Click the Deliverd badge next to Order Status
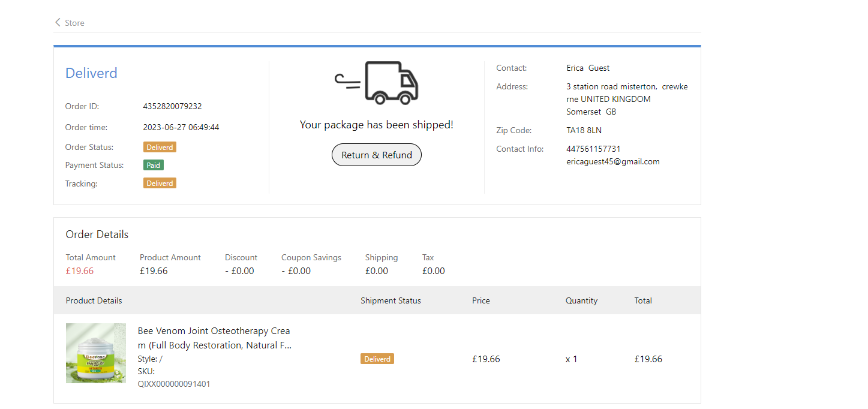The width and height of the screenshot is (868, 409). (x=160, y=147)
